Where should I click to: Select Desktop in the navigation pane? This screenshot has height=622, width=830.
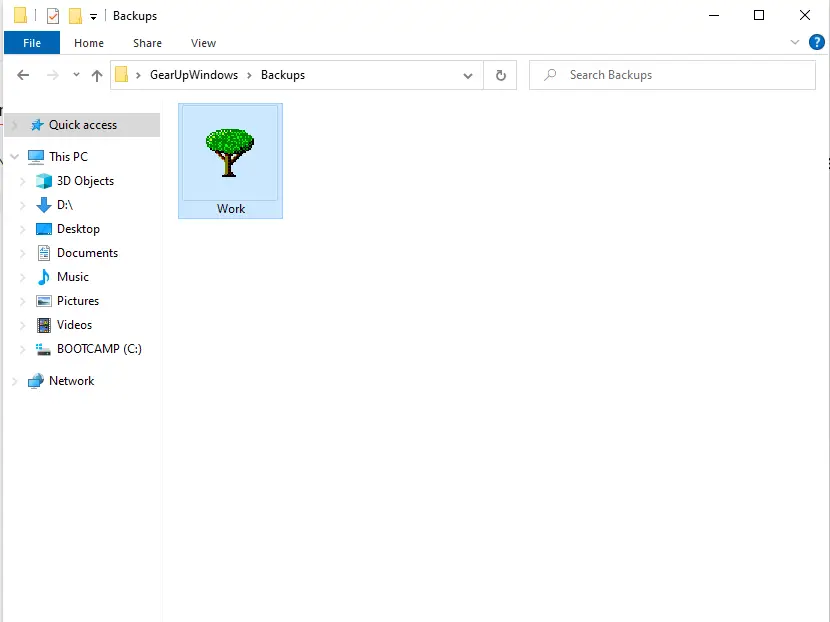pos(78,229)
